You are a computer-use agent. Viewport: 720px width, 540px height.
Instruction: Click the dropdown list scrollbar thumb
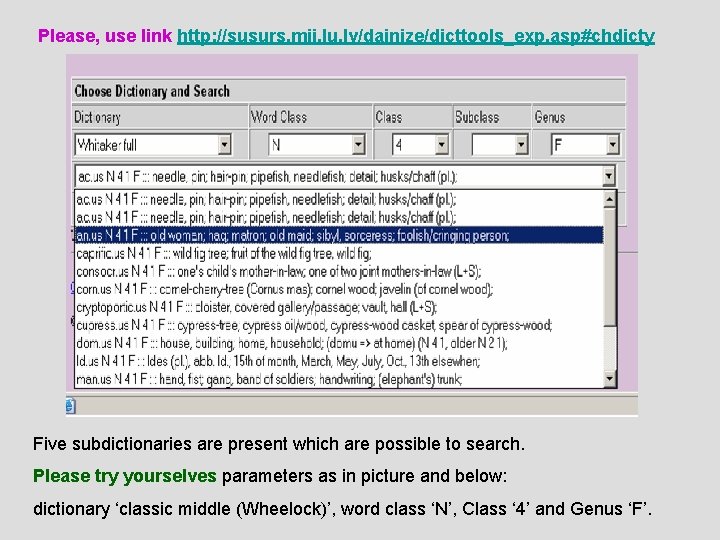click(609, 266)
